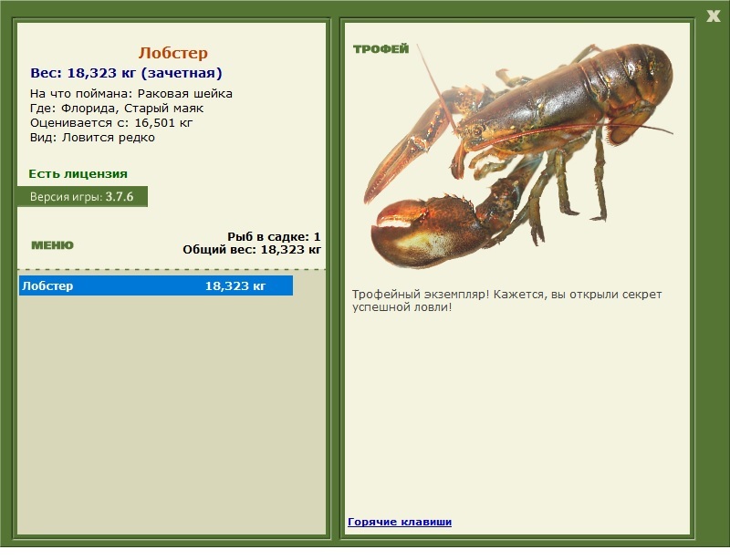Click 'Оценивается с: 16,501 кг' line
This screenshot has width=730, height=560.
click(x=111, y=123)
